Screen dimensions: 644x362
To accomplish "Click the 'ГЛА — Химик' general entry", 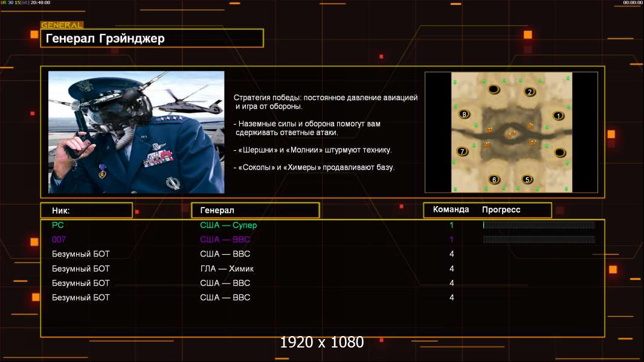I will [x=227, y=268].
